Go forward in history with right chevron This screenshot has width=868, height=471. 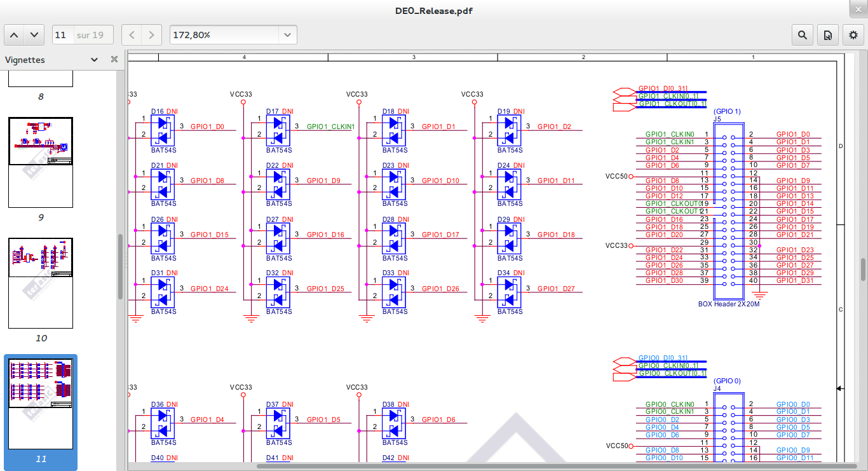(151, 35)
